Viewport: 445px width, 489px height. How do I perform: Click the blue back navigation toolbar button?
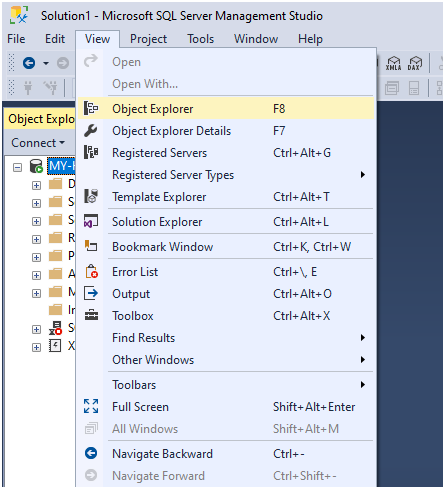point(29,63)
